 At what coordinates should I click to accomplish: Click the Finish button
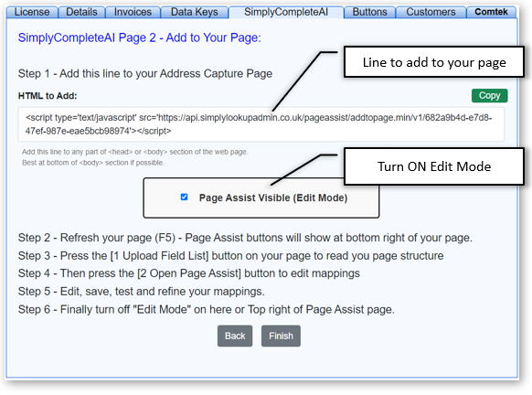[281, 336]
